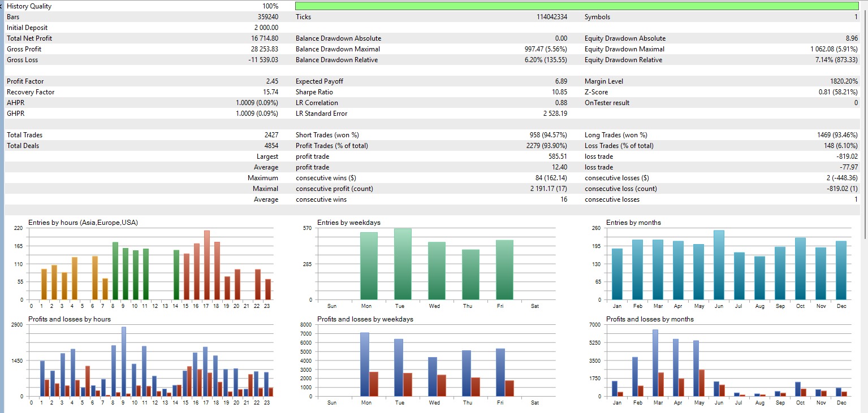Click the Symbols label

[x=597, y=17]
